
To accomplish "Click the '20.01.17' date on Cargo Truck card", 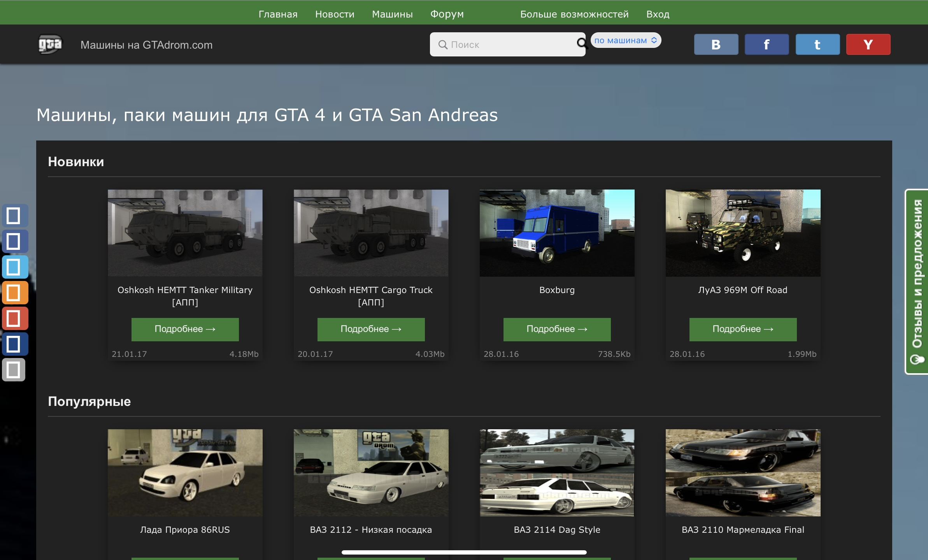I will coord(315,354).
